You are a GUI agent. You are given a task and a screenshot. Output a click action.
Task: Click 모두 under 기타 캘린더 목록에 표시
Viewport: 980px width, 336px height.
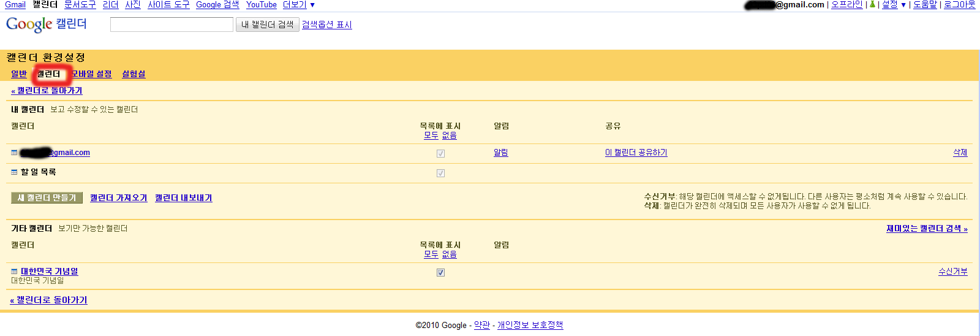click(431, 254)
